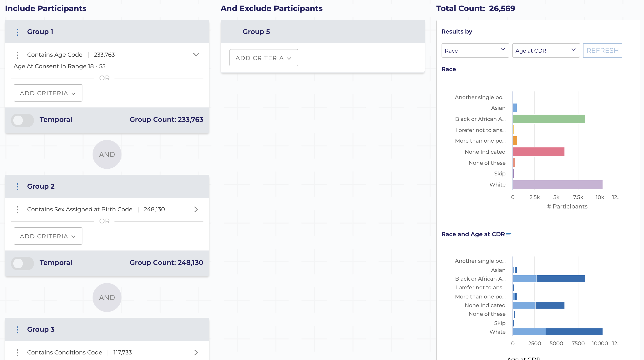Open Group 2 three-dot menu
Viewport: 644px width, 360px height.
pos(18,187)
